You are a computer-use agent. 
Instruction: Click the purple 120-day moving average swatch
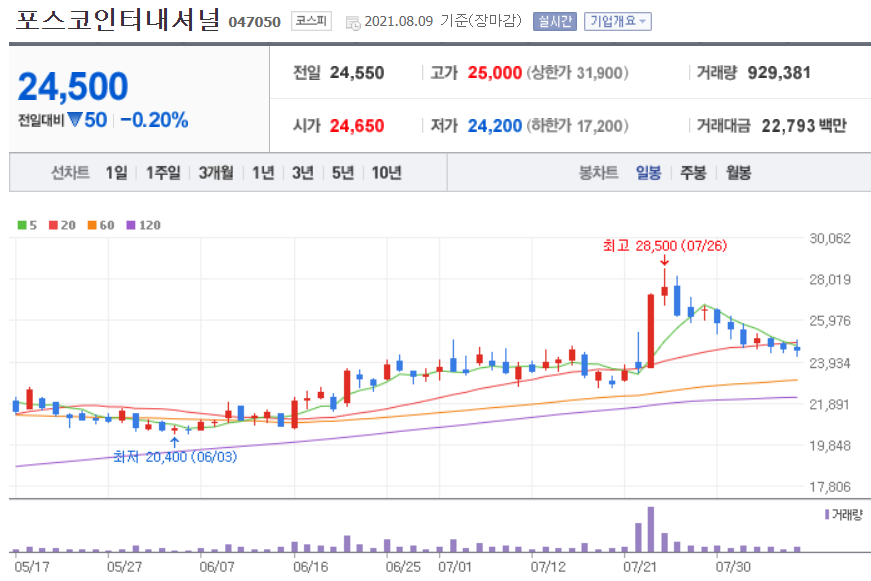(x=131, y=225)
